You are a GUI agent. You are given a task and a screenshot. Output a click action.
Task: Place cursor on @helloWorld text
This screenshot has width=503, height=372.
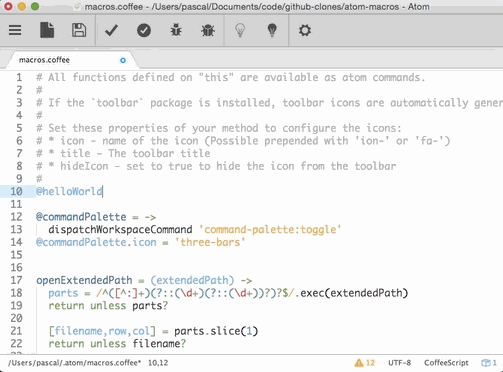point(69,191)
